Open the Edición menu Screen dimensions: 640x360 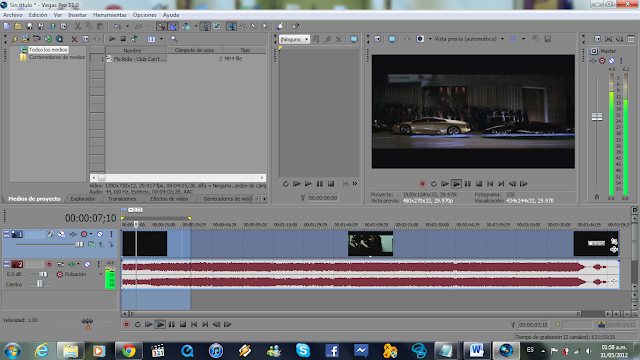coord(38,15)
